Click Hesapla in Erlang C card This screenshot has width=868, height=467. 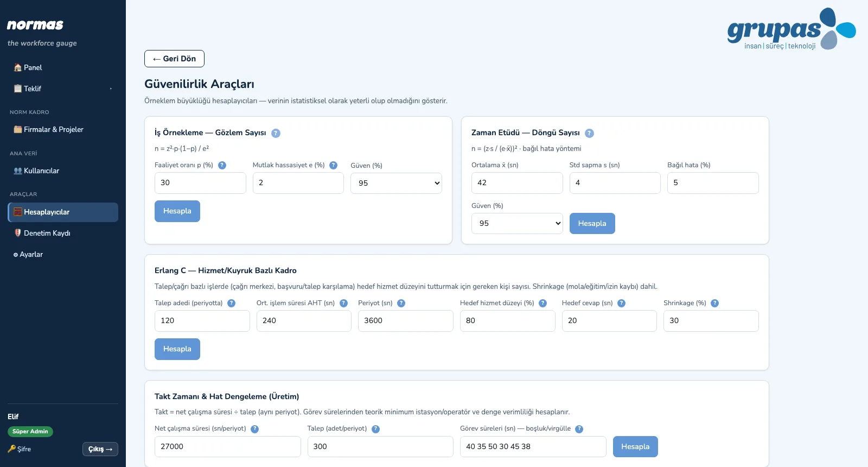click(177, 349)
